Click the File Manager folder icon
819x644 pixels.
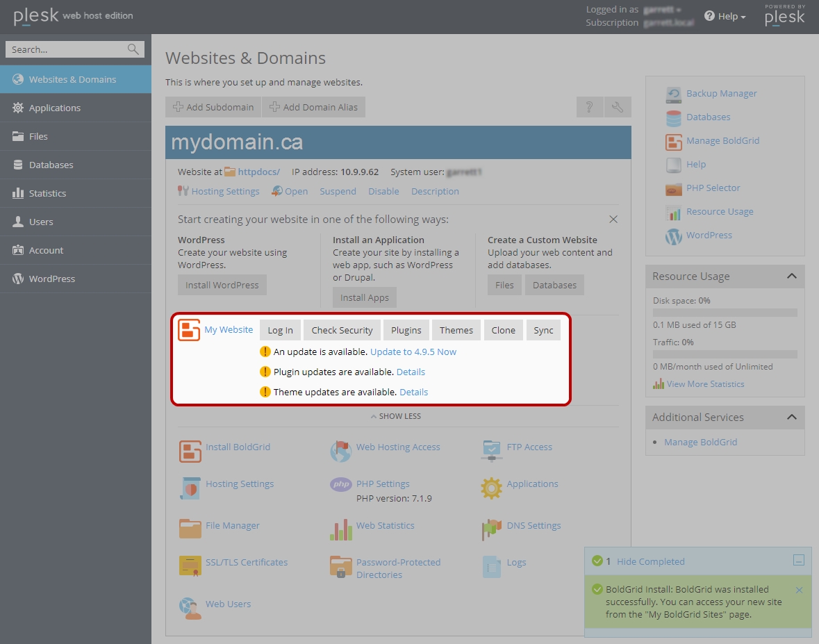190,529
